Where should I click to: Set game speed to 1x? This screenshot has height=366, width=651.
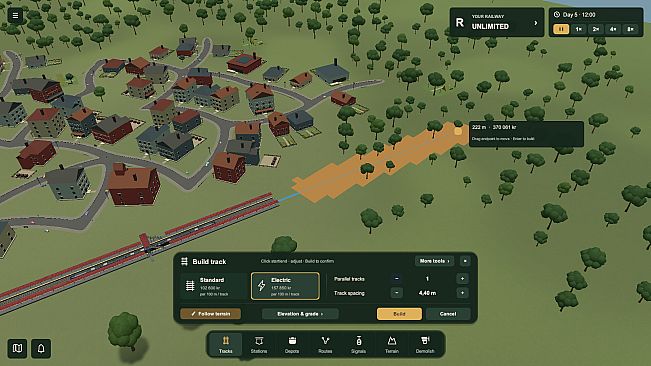[x=578, y=29]
